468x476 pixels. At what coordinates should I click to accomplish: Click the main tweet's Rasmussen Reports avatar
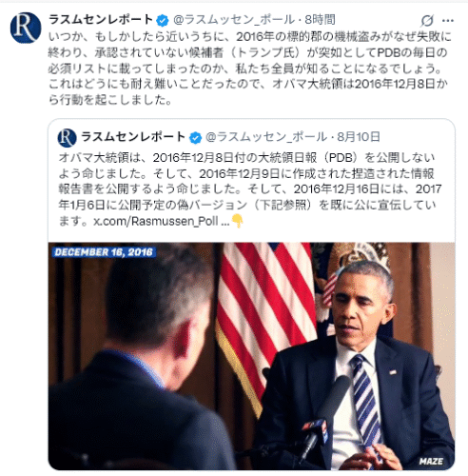coord(26,28)
